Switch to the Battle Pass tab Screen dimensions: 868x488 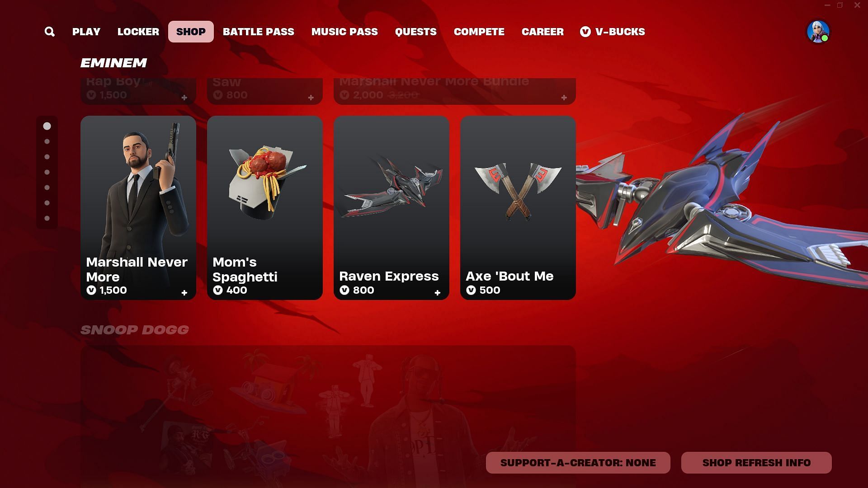tap(258, 32)
